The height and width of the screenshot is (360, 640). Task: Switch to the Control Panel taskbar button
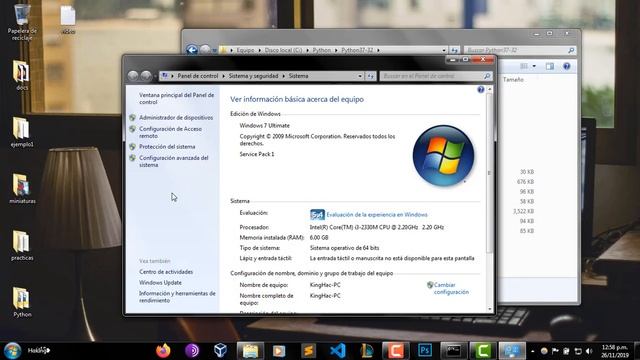(512, 351)
